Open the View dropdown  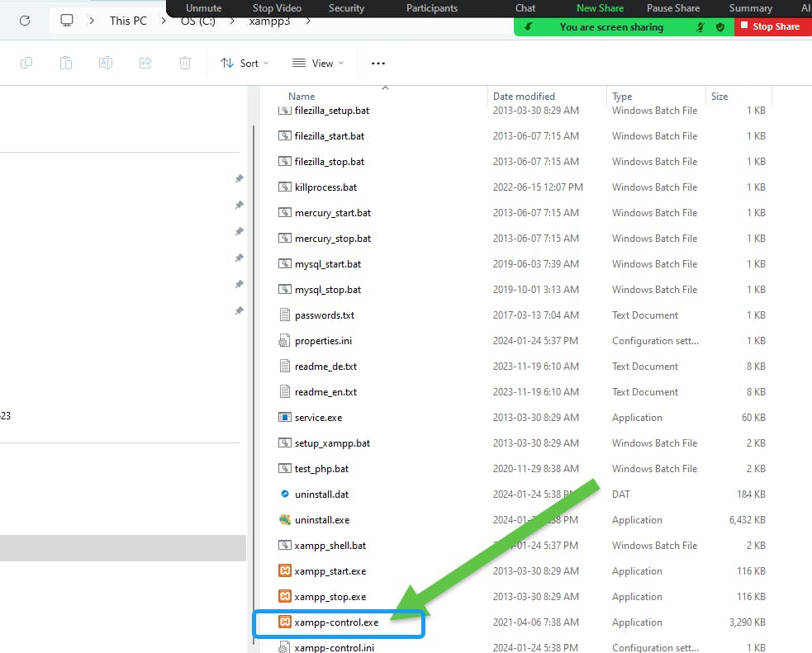coord(318,63)
